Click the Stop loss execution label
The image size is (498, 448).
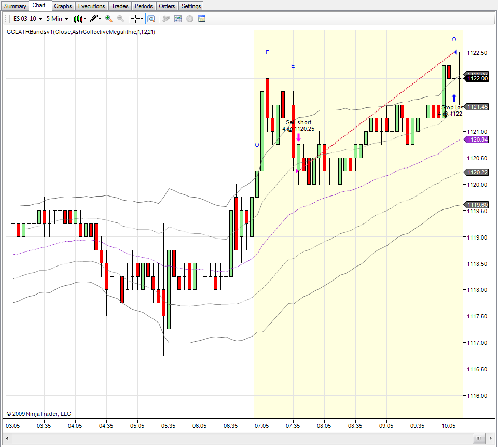pos(450,110)
